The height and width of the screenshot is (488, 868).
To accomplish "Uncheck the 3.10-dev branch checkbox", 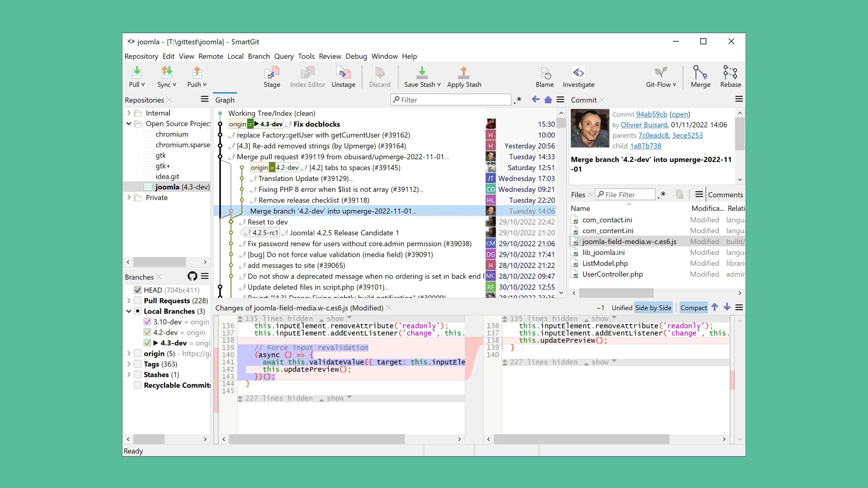I will [x=147, y=322].
